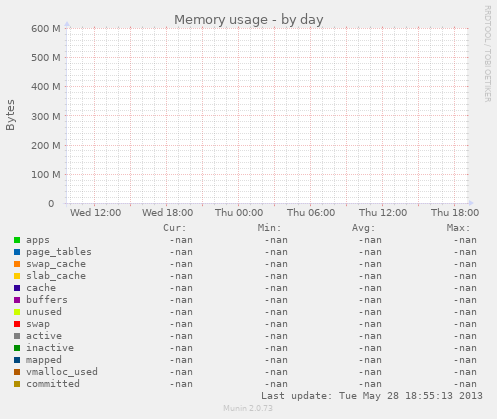Click the 'Bytes' vertical axis label
This screenshot has height=419, width=497.
10,115
